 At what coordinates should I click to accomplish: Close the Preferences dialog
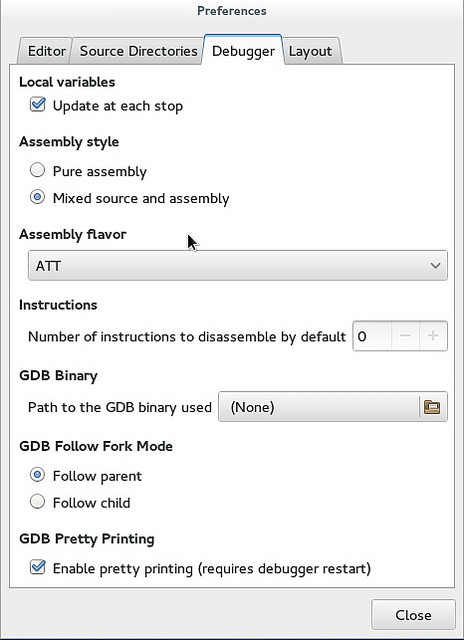[413, 615]
